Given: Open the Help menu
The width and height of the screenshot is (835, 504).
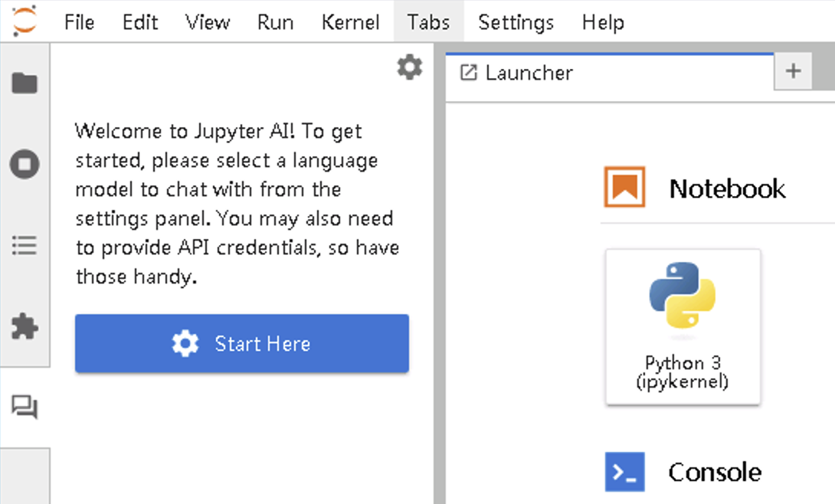Looking at the screenshot, I should 603,22.
